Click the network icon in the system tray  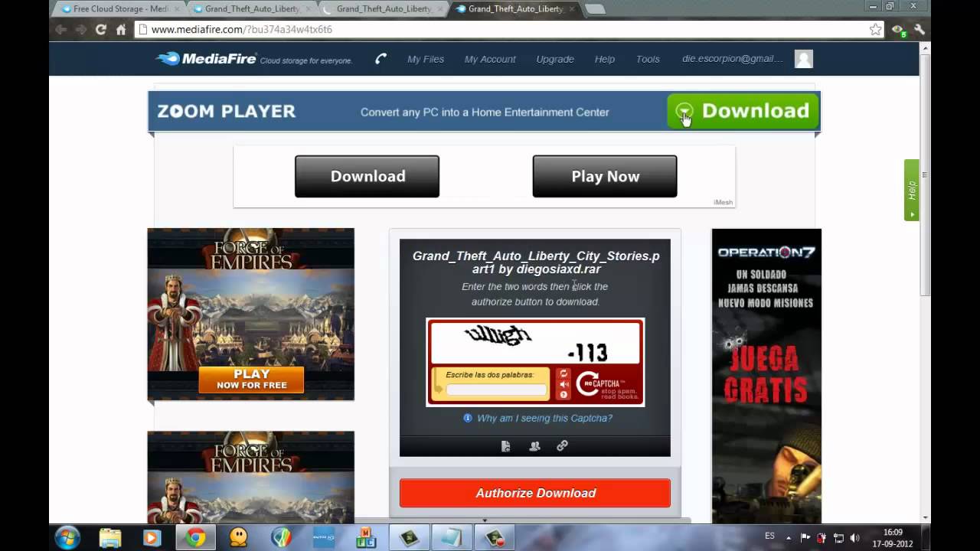(x=838, y=538)
